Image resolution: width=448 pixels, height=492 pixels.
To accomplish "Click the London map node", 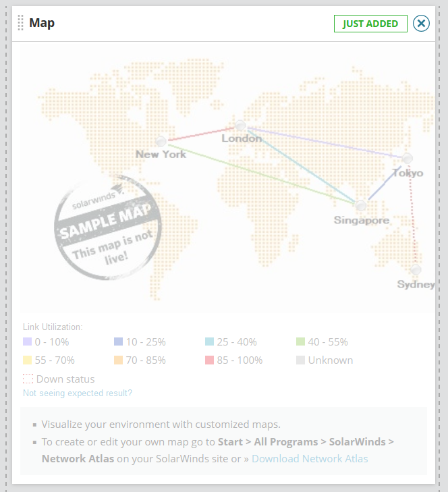I will pos(240,126).
